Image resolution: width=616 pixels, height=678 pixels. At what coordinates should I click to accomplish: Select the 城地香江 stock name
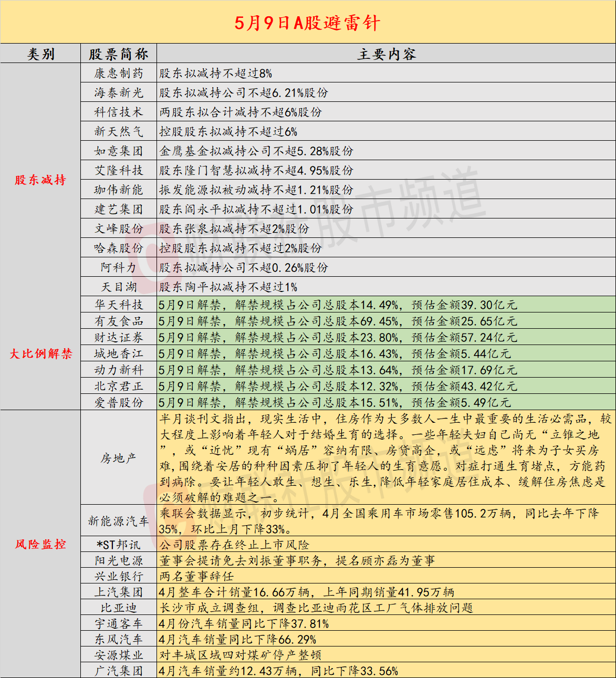click(119, 353)
